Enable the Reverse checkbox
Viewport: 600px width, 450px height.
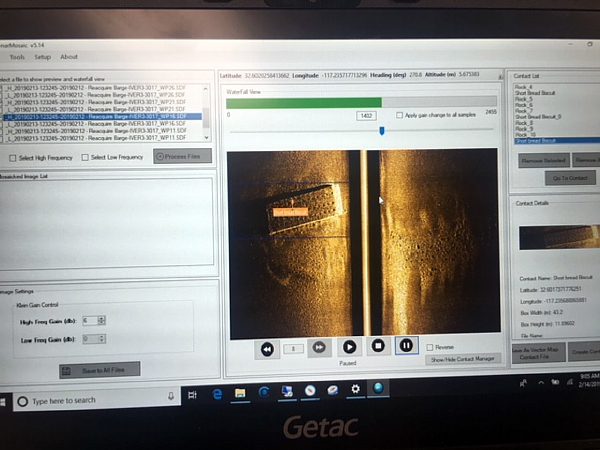click(x=430, y=347)
